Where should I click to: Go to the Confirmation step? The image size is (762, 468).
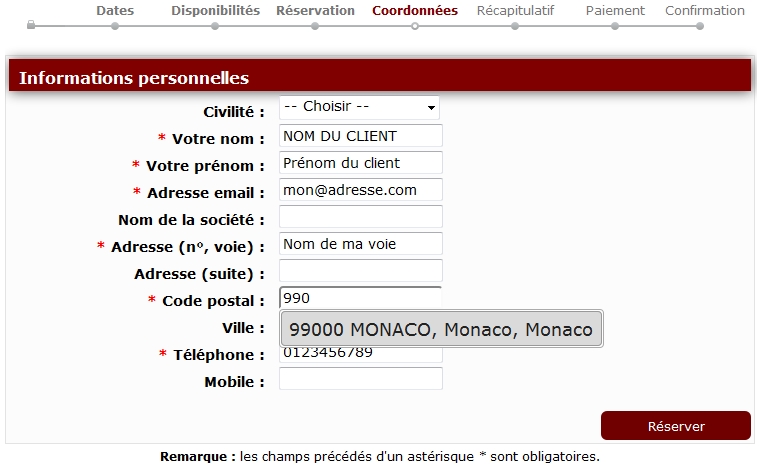click(x=704, y=11)
